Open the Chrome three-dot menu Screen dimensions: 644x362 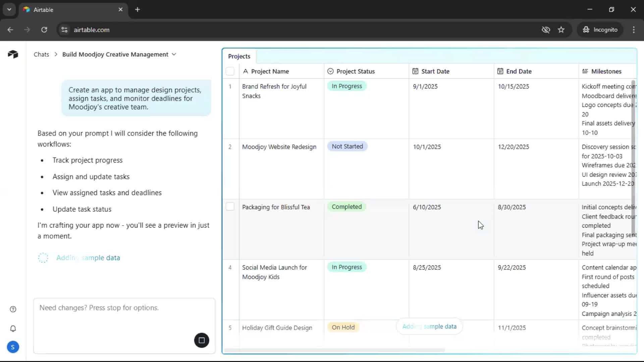(634, 29)
